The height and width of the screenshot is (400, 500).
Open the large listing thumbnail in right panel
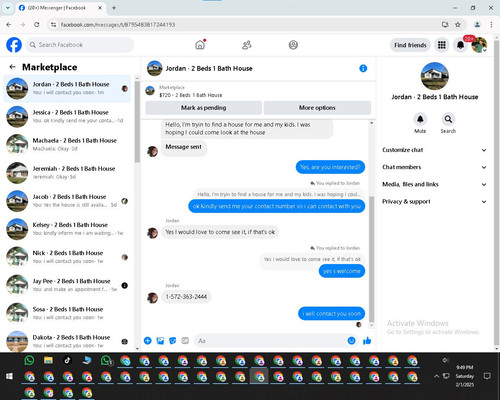[435, 76]
